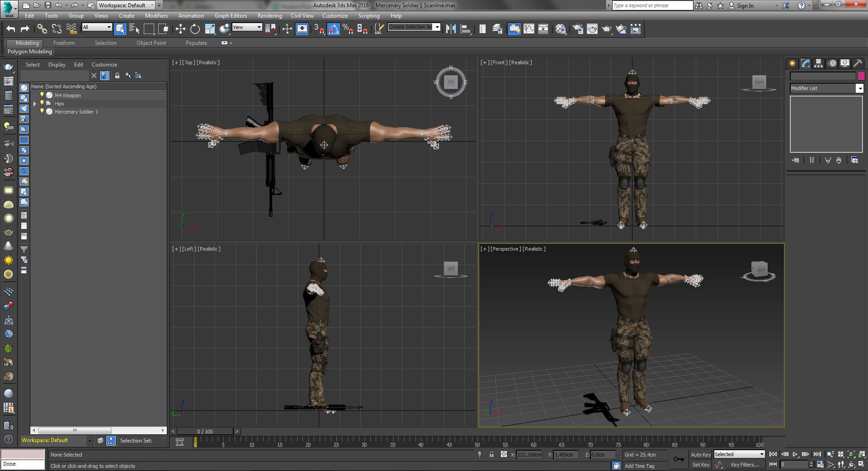Click the pink object color swatch

pos(861,76)
